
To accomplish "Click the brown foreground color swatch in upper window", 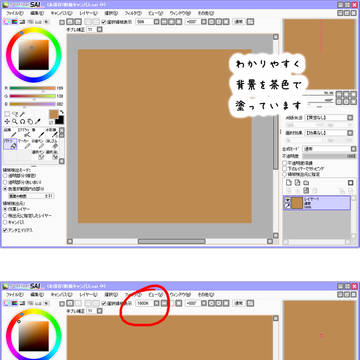I will (54, 114).
